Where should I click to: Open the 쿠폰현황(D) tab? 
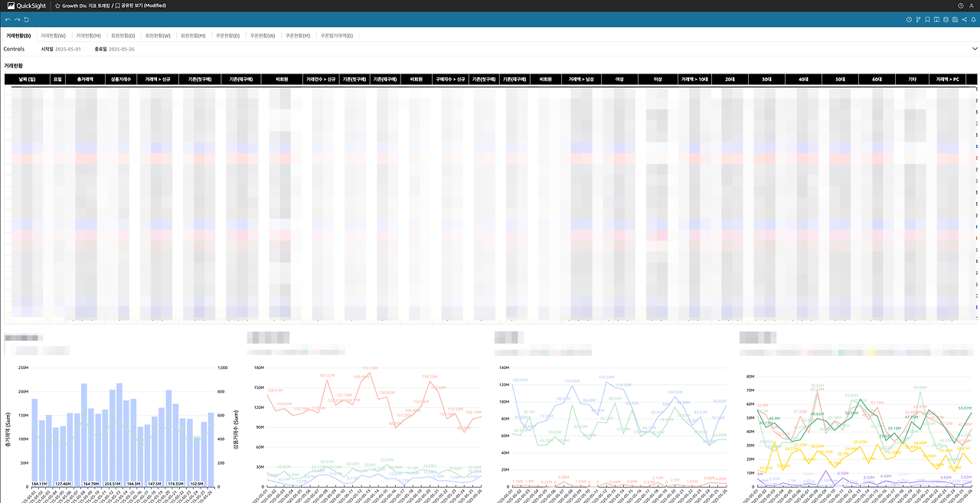[227, 35]
